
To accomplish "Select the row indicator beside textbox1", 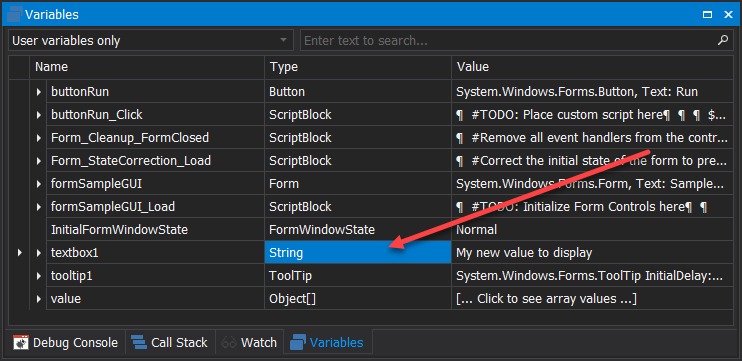I will tap(19, 253).
